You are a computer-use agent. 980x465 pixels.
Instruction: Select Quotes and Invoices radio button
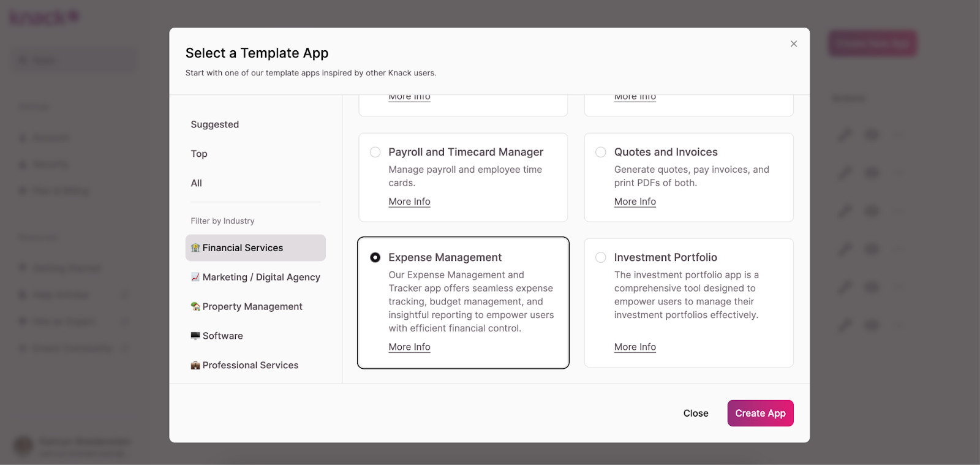[601, 153]
